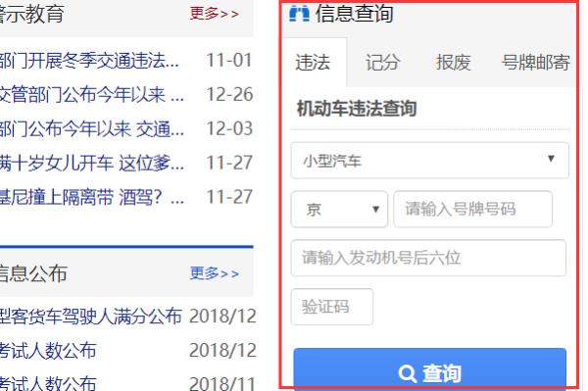Open the article about 撞上隔离带 酒驾
The image size is (588, 391).
(91, 197)
